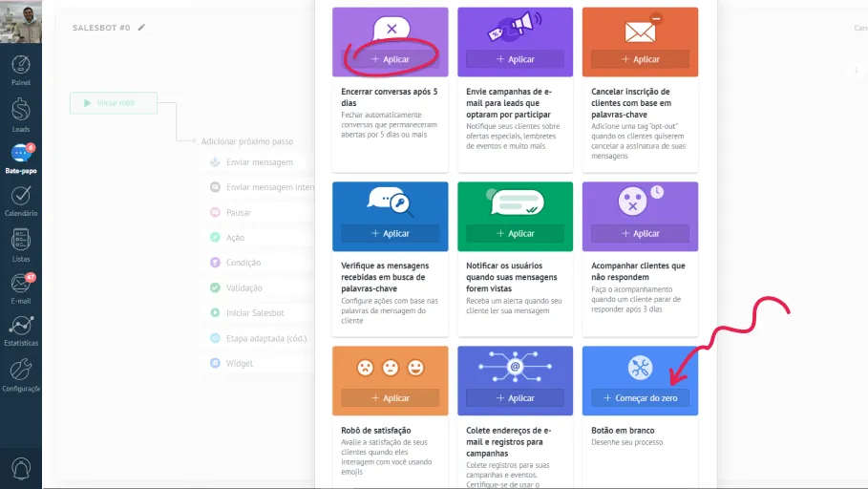Apply Encerrar conversas após 5 dias template

coord(391,59)
